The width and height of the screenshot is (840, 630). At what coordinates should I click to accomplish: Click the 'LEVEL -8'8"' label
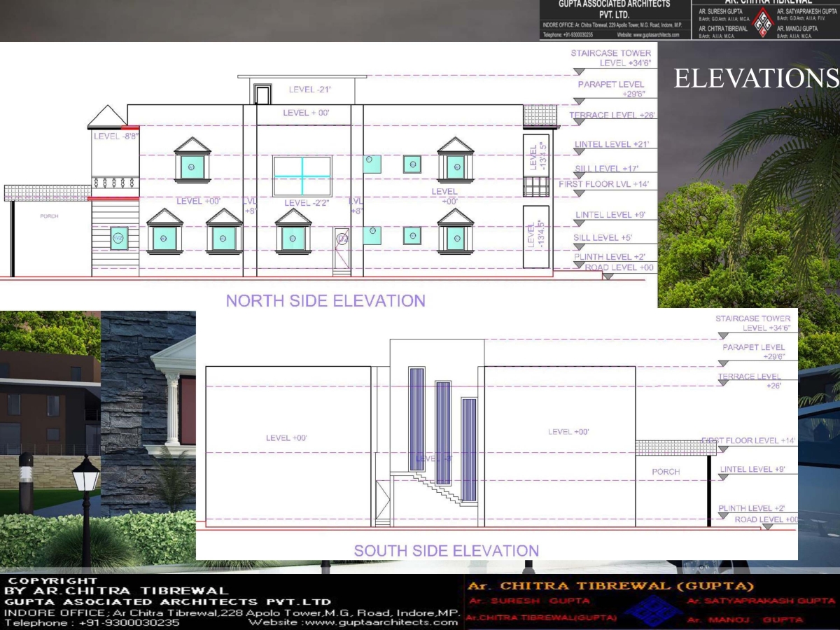click(x=115, y=137)
